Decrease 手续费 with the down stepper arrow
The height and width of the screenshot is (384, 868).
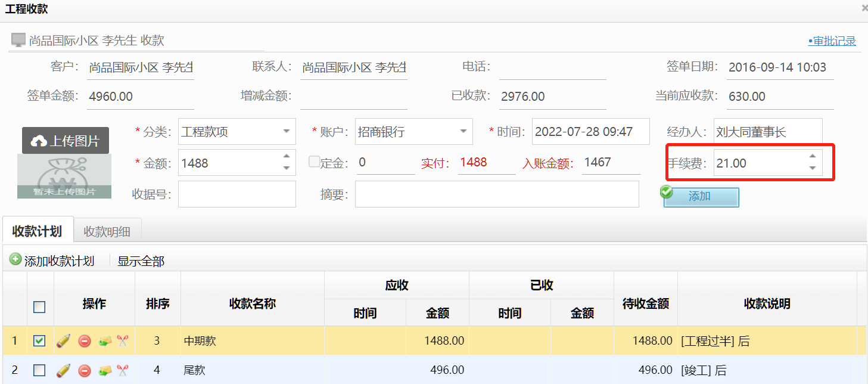[813, 168]
